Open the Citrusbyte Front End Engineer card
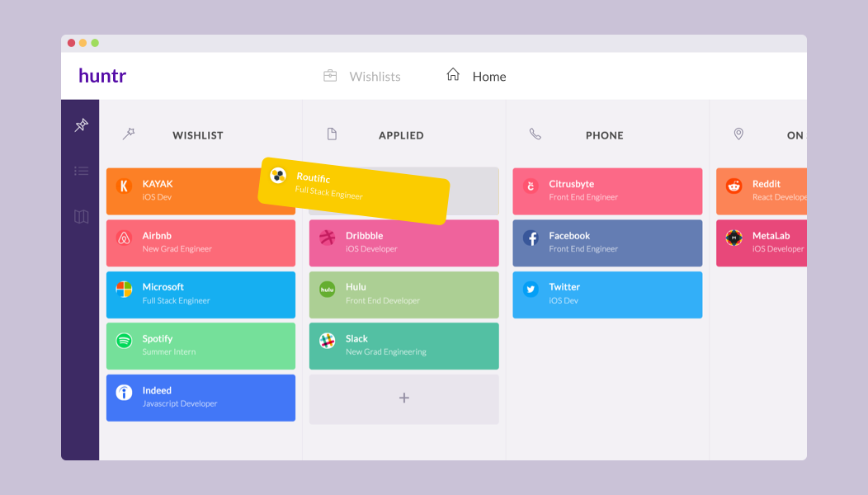This screenshot has height=495, width=868. pos(607,191)
